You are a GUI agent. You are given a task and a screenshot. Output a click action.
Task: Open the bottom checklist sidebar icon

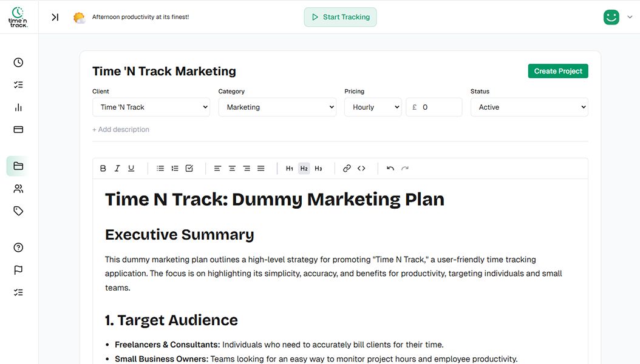click(x=18, y=292)
